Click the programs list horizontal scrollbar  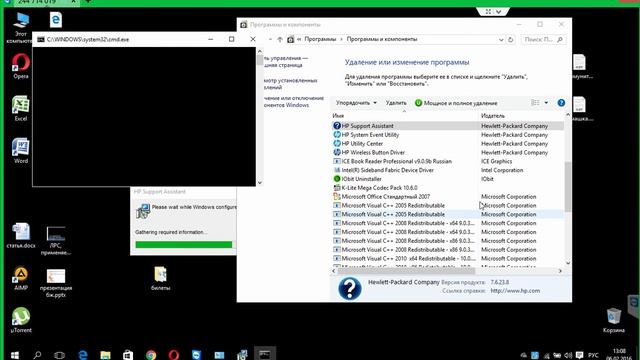pyautogui.click(x=406, y=271)
